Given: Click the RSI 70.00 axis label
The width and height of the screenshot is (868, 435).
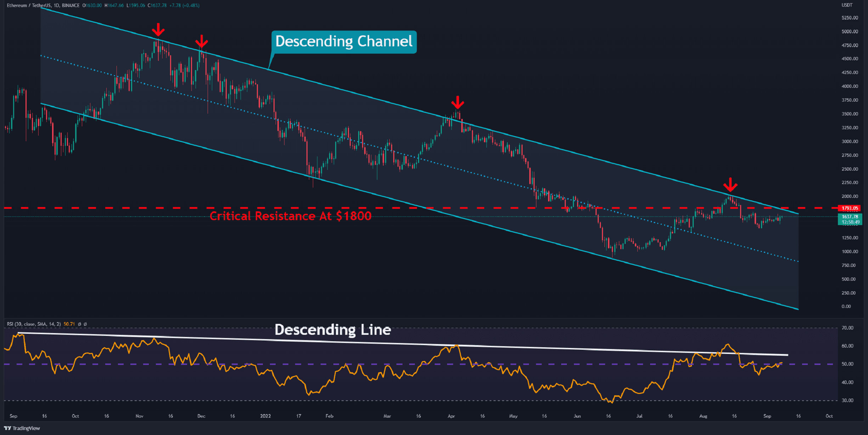Looking at the screenshot, I should pyautogui.click(x=847, y=328).
